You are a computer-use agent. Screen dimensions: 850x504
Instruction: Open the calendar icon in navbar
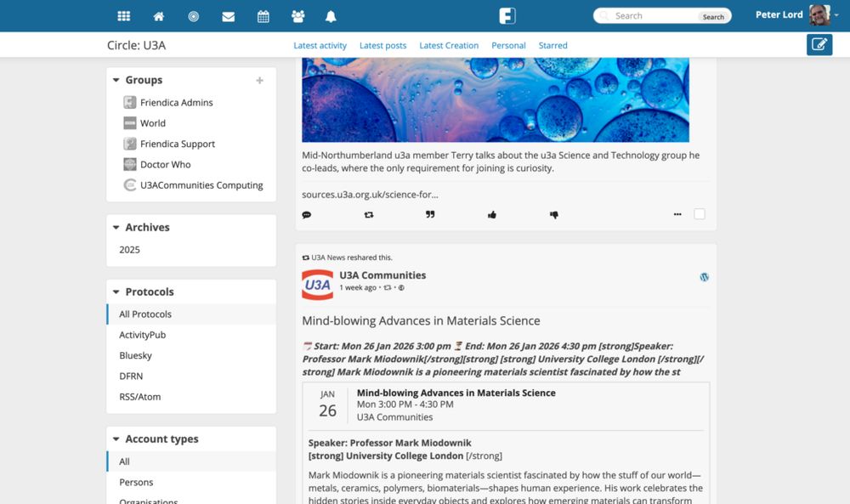pos(263,16)
